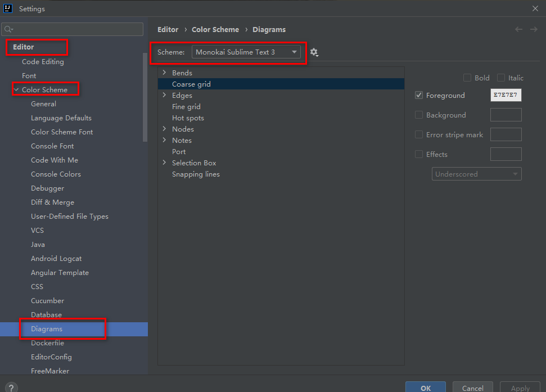
Task: Expand the Selection Box tree node
Action: tap(164, 163)
